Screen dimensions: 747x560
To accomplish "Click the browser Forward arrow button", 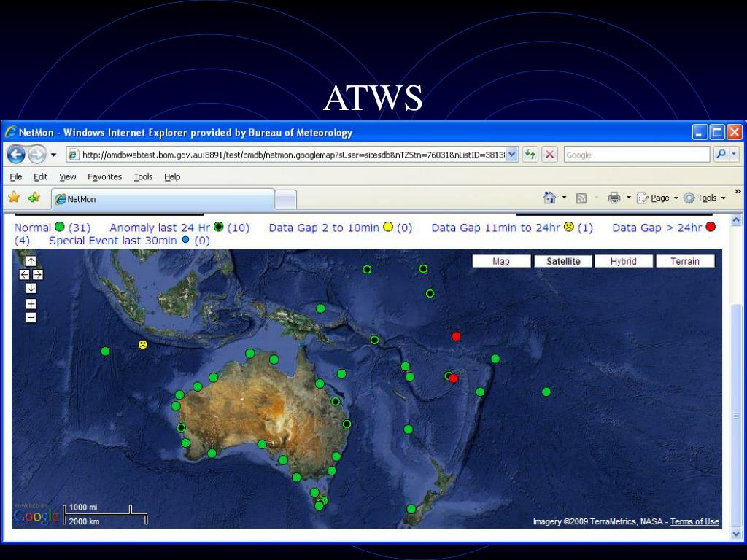I will click(x=37, y=155).
